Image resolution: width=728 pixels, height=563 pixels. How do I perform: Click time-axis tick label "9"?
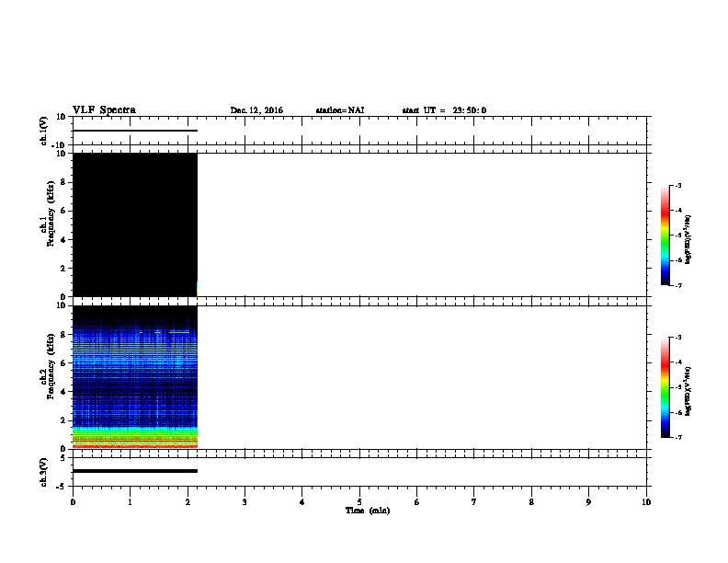(x=588, y=502)
